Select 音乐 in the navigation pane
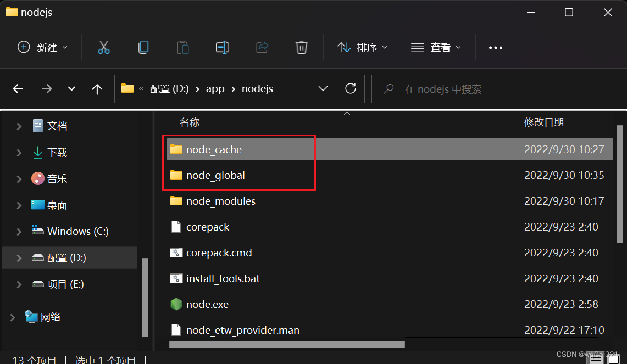The height and width of the screenshot is (364, 627). 57,178
